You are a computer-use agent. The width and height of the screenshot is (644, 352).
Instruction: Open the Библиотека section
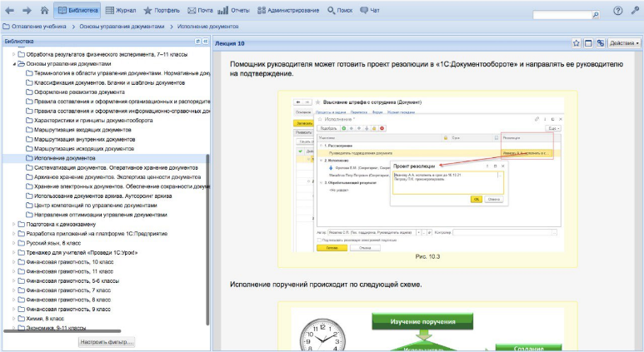tap(77, 10)
